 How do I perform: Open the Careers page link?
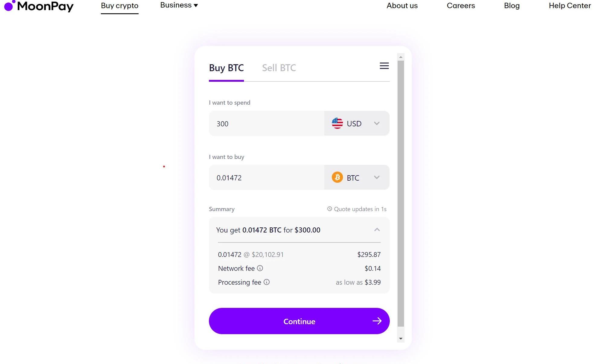coord(461,6)
